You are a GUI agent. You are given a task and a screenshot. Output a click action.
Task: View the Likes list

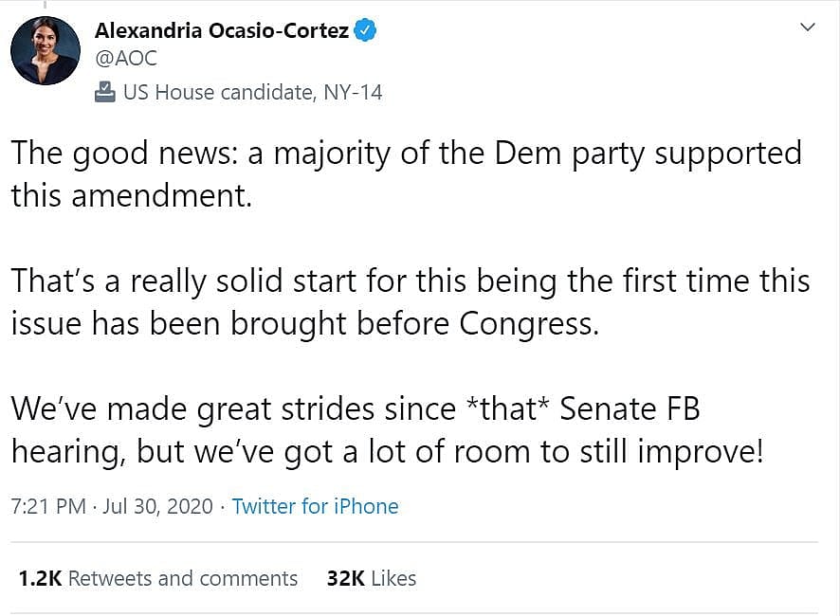click(393, 578)
